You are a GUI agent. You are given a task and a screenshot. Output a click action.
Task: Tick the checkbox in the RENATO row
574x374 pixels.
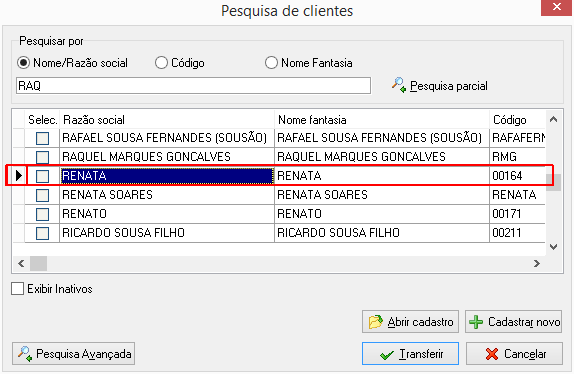42,214
